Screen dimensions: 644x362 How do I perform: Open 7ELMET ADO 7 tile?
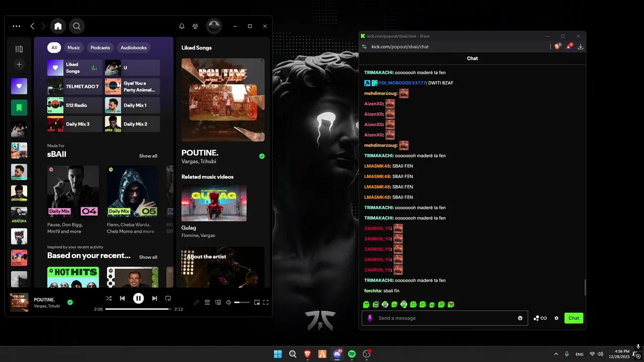pos(74,86)
